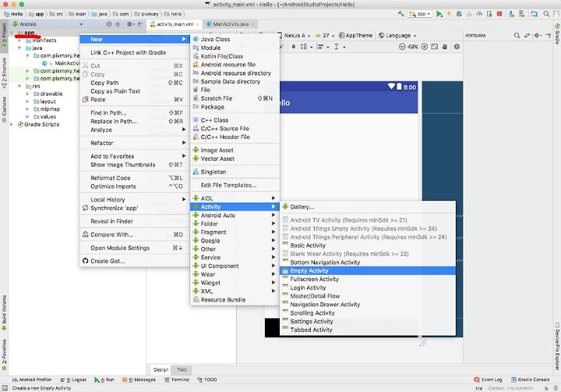
Task: Click the AppTheme button
Action: [x=355, y=35]
